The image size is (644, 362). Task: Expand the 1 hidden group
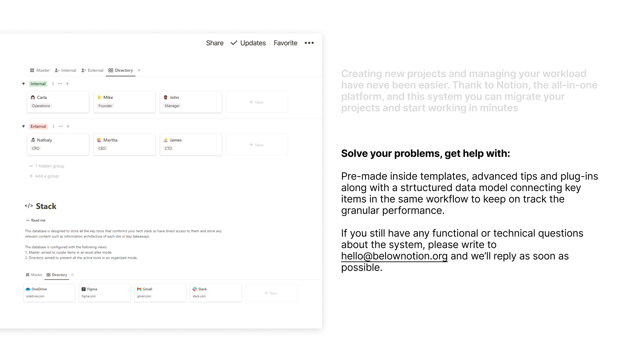tap(47, 166)
